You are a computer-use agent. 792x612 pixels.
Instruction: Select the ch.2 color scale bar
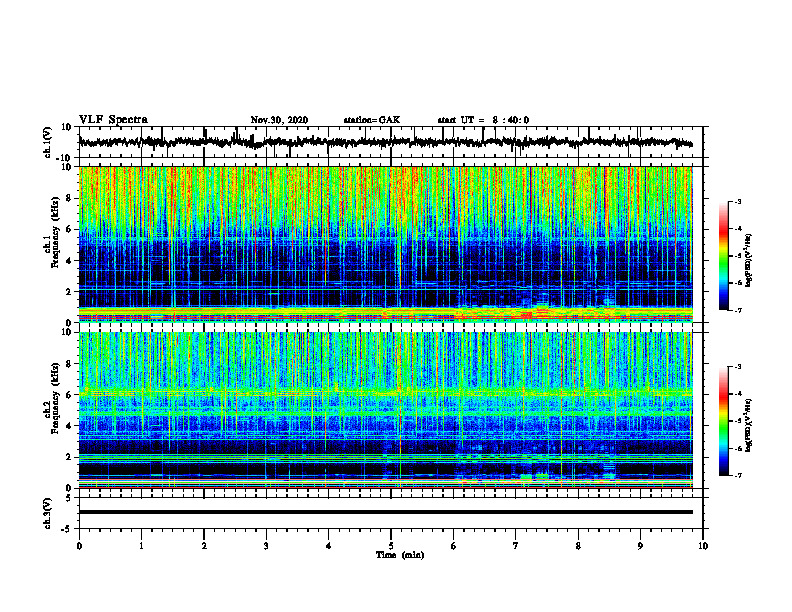click(724, 421)
